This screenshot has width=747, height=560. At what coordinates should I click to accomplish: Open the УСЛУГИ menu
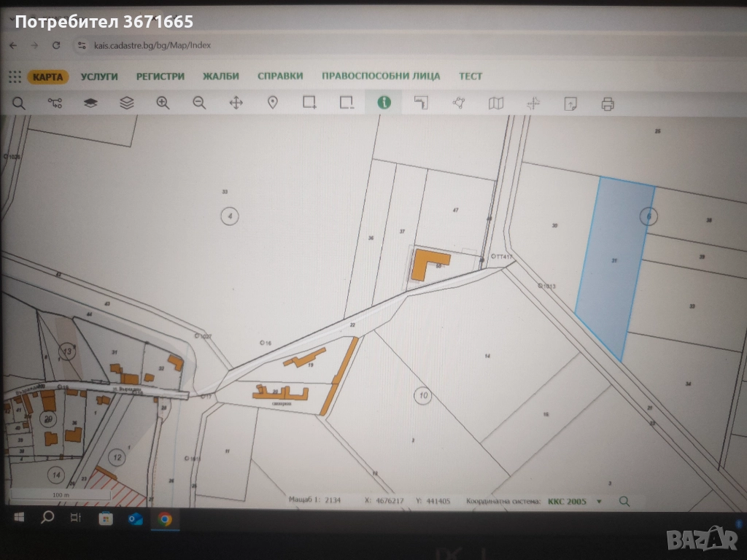(99, 77)
